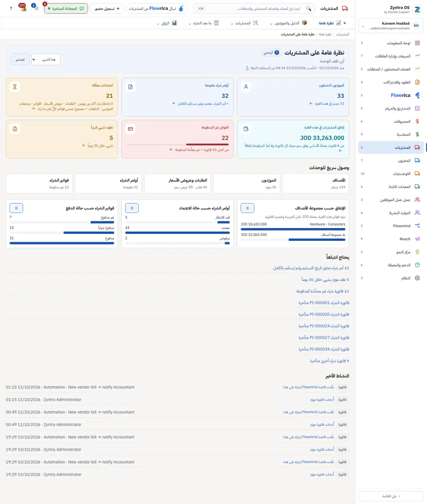Screen dimensions: 427x504
Task: Expand the ما بعد الشراء menu
Action: [x=204, y=23]
